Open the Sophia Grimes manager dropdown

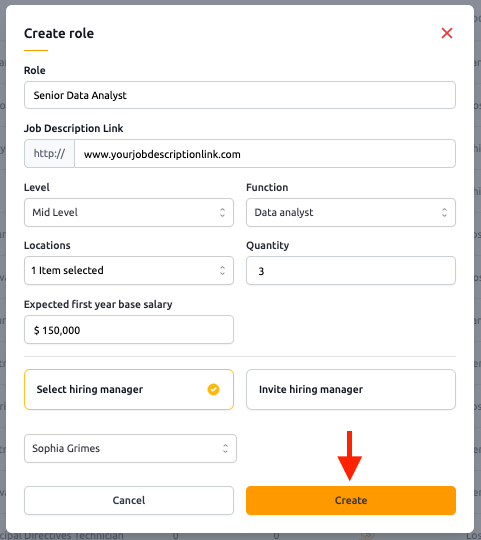130,448
